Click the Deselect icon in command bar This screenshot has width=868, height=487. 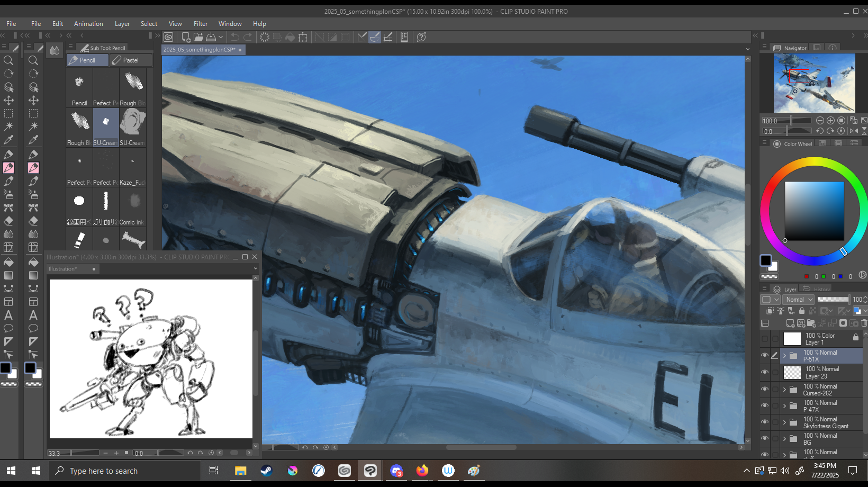tap(320, 37)
